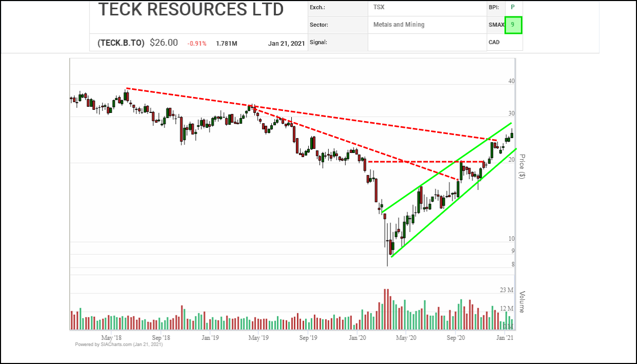Viewport: 637px width, 364px height.
Task: Open the Powered by SIACharts.com link
Action: pyautogui.click(x=119, y=344)
